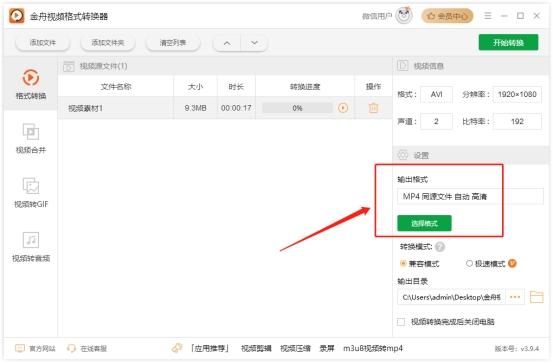Click the 版本号 v3.9.4 text
This screenshot has height=364, width=553.
(517, 349)
